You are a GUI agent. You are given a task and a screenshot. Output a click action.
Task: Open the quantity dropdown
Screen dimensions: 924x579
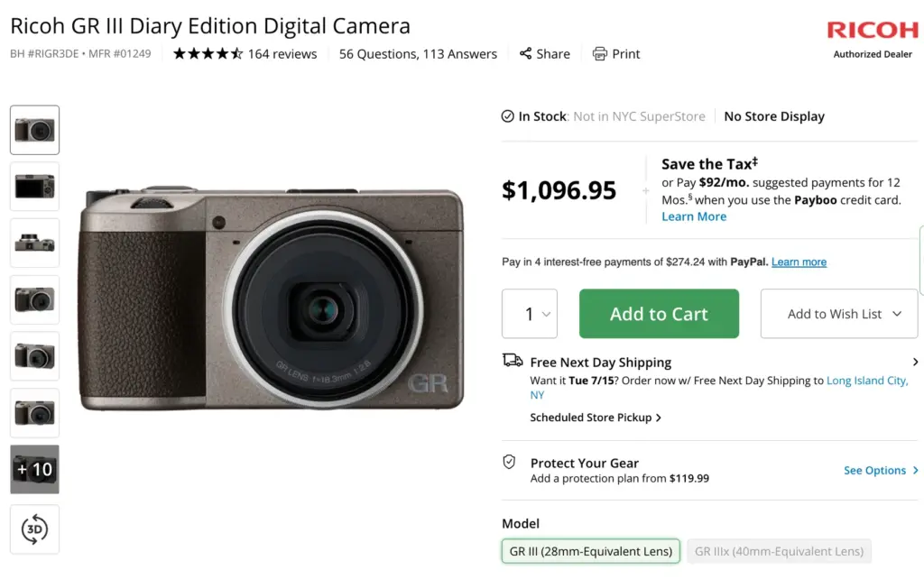(530, 314)
